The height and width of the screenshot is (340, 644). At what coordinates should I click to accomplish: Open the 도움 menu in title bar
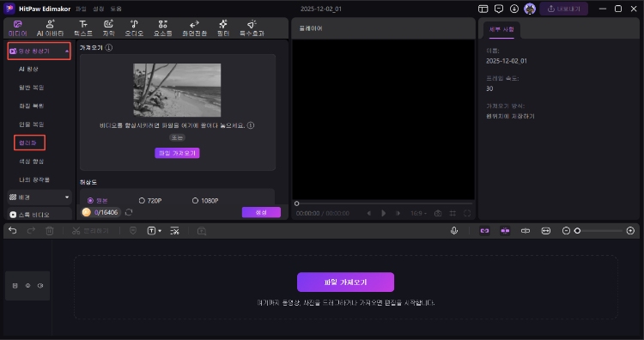point(116,9)
